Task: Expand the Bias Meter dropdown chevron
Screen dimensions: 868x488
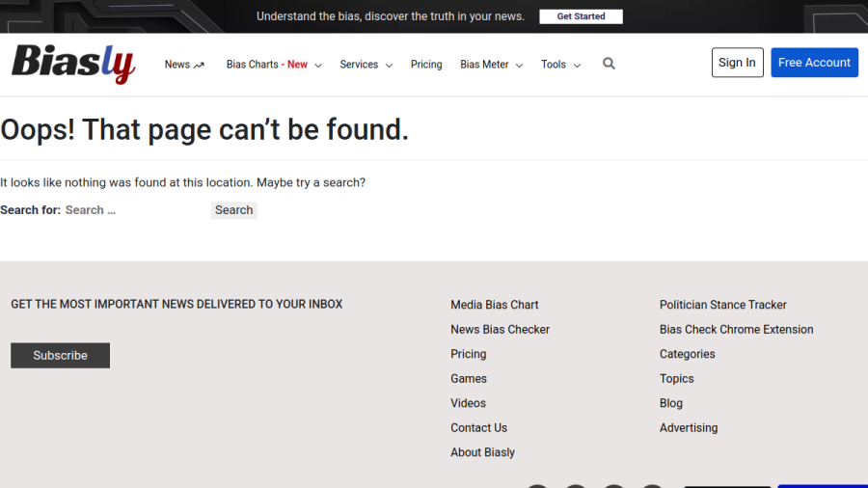Action: [519, 66]
